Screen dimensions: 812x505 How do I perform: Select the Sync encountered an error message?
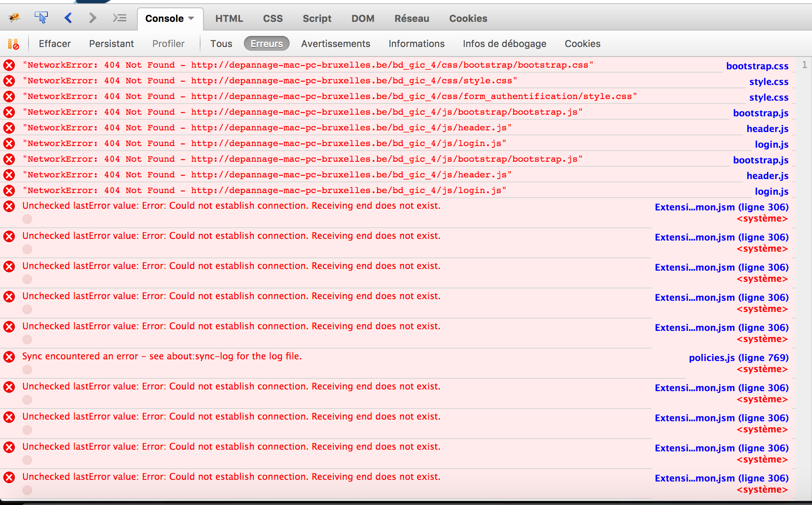tap(162, 356)
